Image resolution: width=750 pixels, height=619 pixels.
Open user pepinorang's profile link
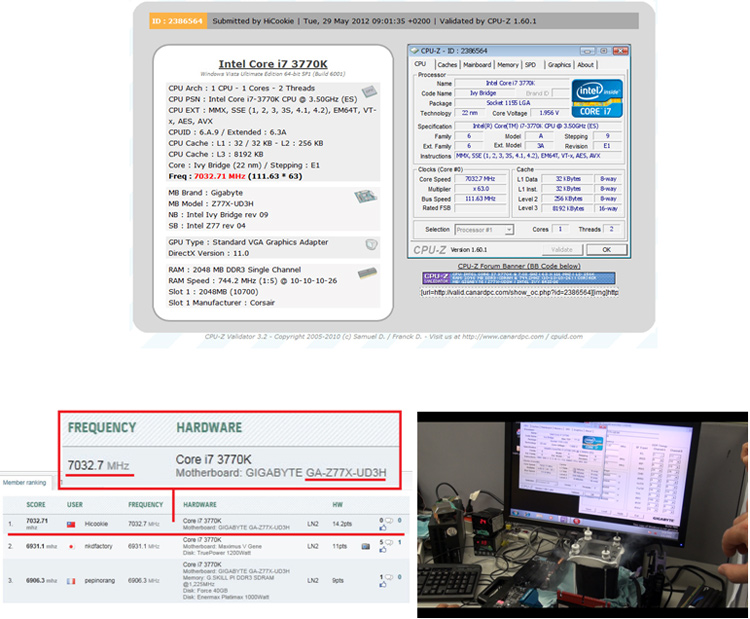tap(99, 581)
